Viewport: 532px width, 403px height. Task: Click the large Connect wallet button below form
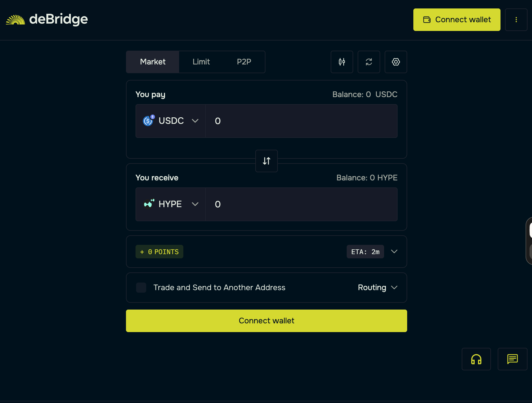point(266,321)
